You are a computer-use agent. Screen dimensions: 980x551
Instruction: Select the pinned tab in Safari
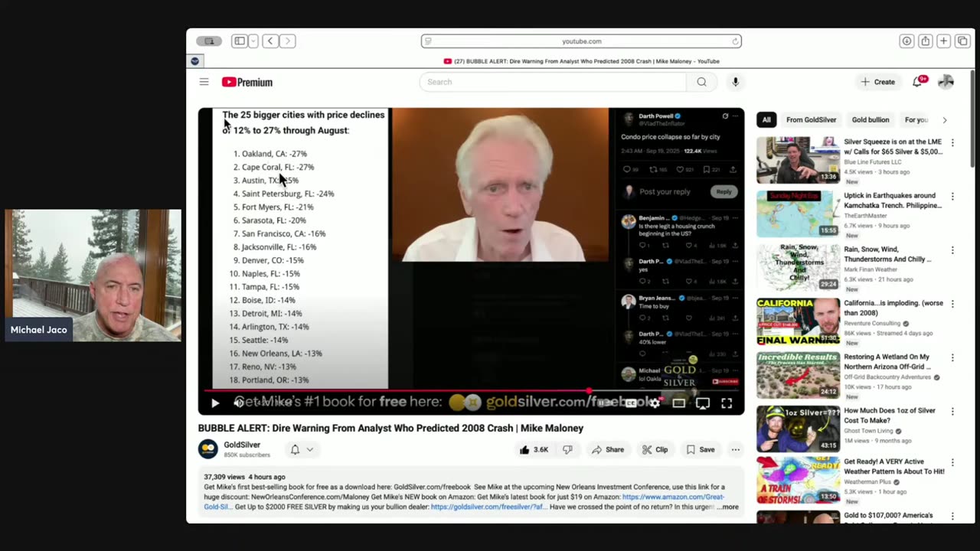point(195,61)
